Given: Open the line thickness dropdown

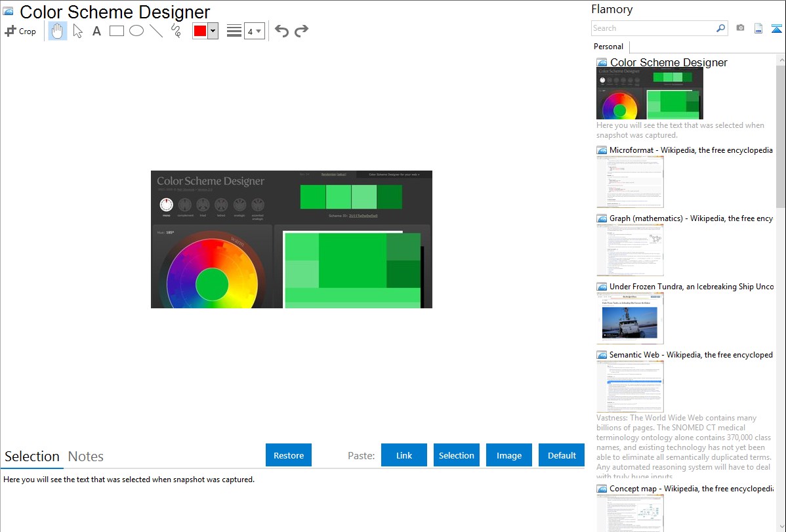Looking at the screenshot, I should coord(255,31).
